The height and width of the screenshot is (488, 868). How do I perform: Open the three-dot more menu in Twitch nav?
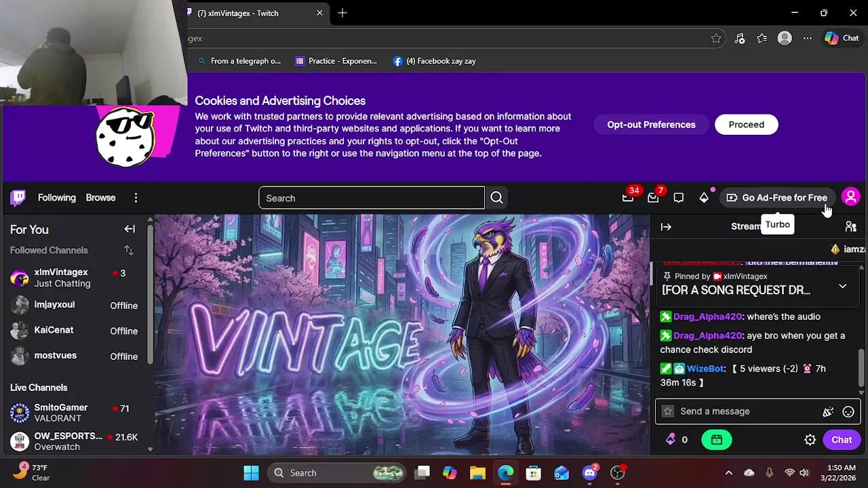[x=136, y=198]
